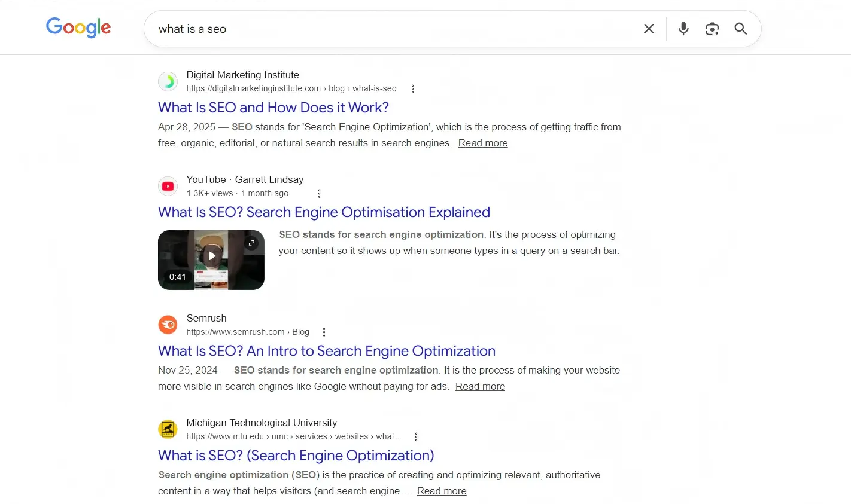Open more options for Michigan Tech result
Image resolution: width=851 pixels, height=504 pixels.
point(416,437)
